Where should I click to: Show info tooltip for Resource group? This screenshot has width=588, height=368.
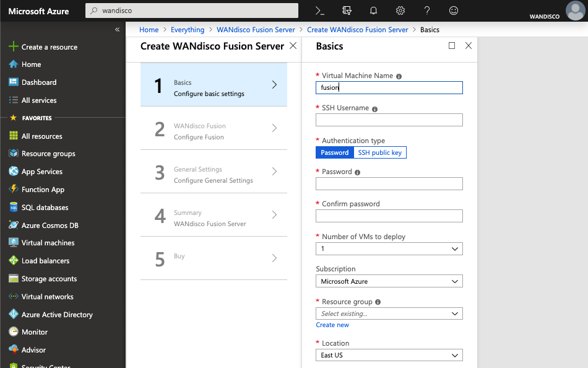click(378, 302)
